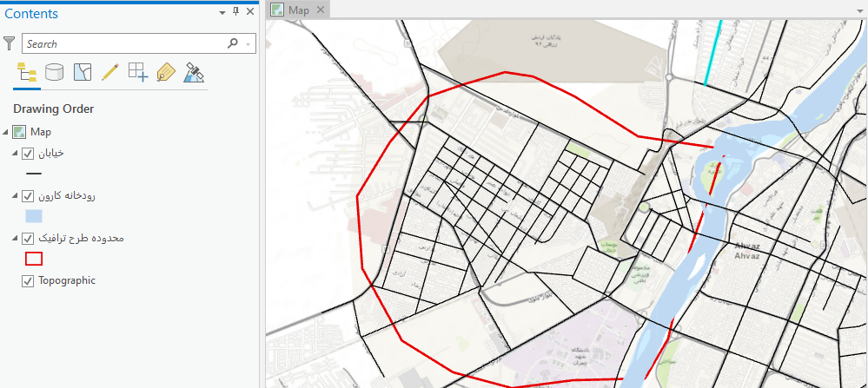This screenshot has height=388, width=868.
Task: Click the search magnifier icon
Action: click(232, 43)
